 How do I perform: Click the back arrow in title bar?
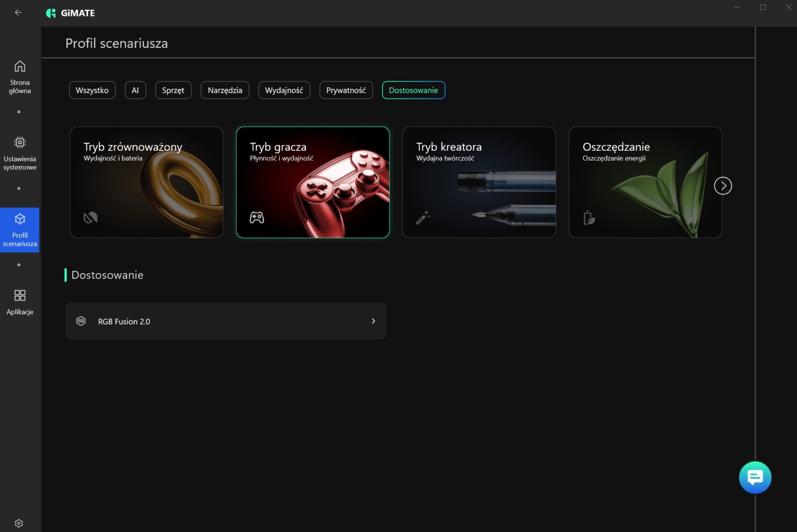[18, 12]
